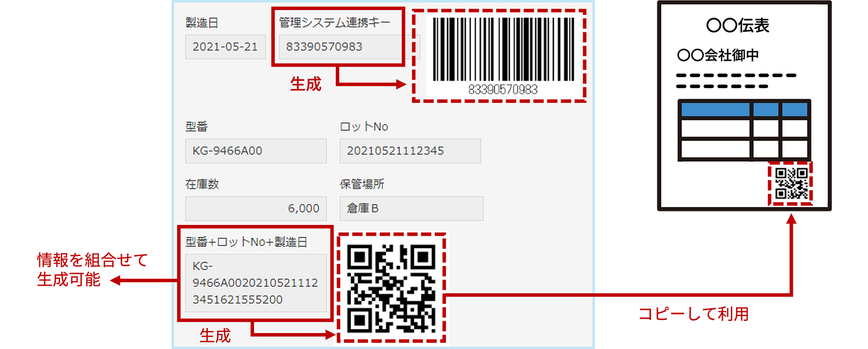Click the 型番 field KG-9466A00

pyautogui.click(x=256, y=151)
